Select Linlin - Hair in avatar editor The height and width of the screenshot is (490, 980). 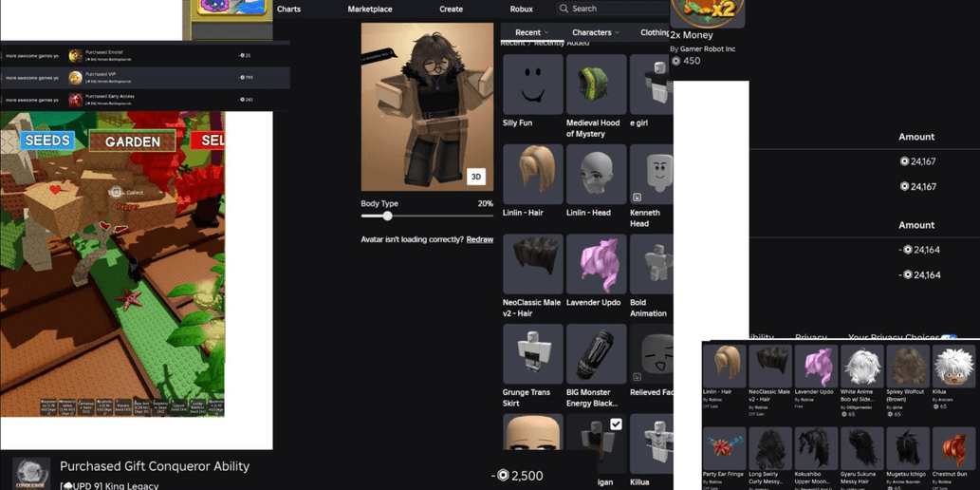(x=532, y=174)
